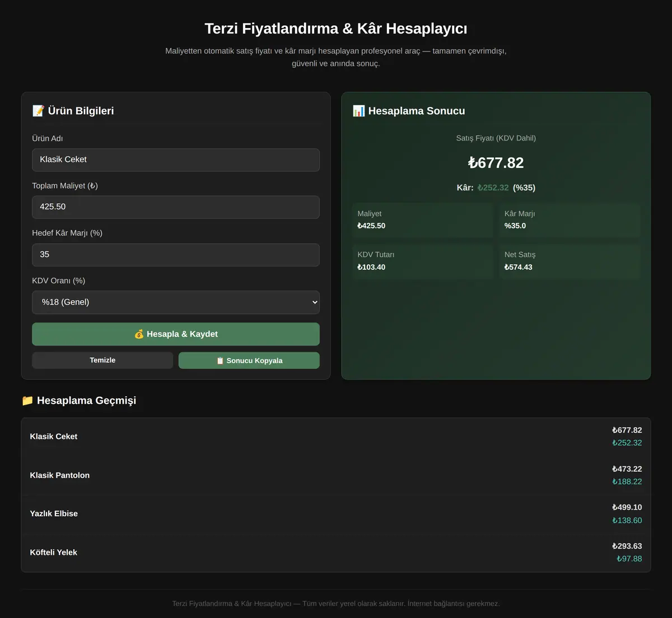Viewport: 672px width, 618px height.
Task: Click the Sonucu Kopyala button
Action: click(x=249, y=360)
